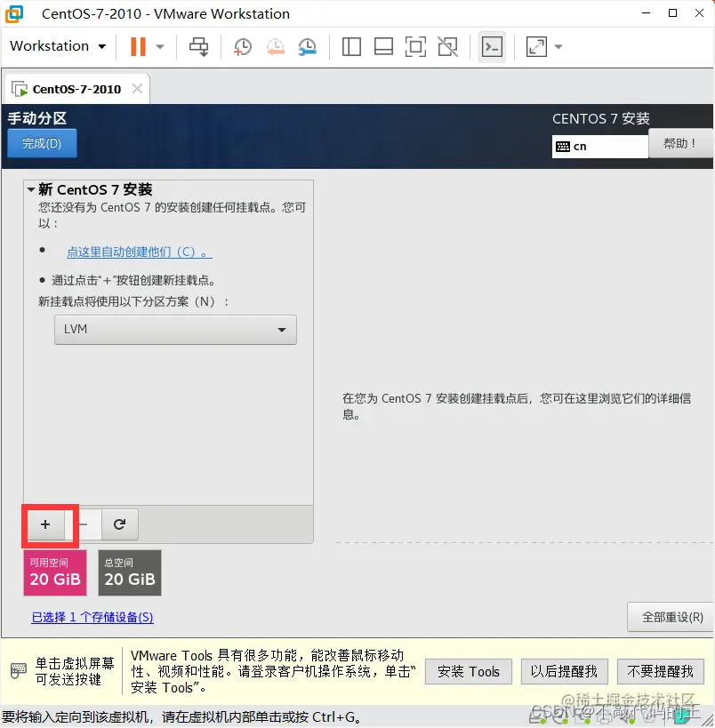This screenshot has height=728, width=715.
Task: Minimize the VMware Workstation window
Action: 646,13
